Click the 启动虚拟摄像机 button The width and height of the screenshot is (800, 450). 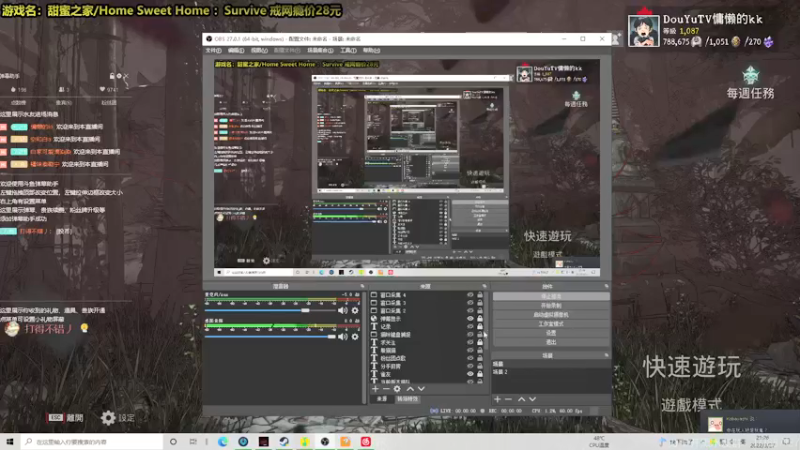[551, 314]
